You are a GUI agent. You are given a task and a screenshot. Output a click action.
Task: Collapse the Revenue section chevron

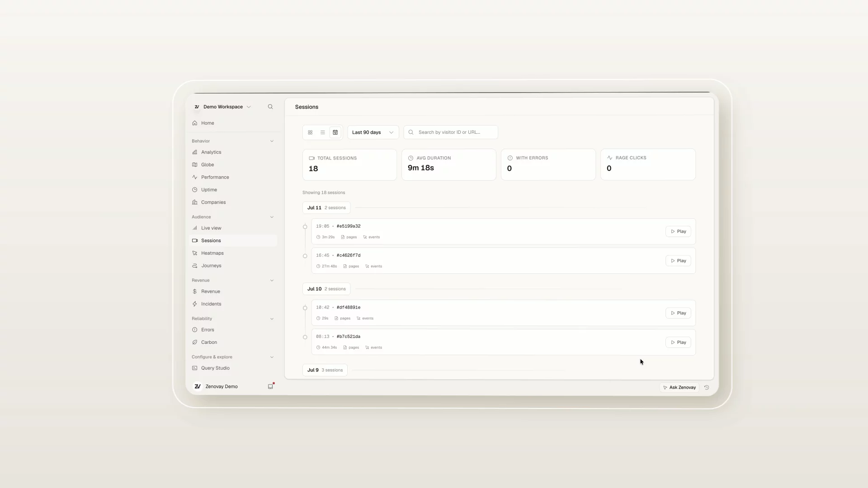pos(272,280)
